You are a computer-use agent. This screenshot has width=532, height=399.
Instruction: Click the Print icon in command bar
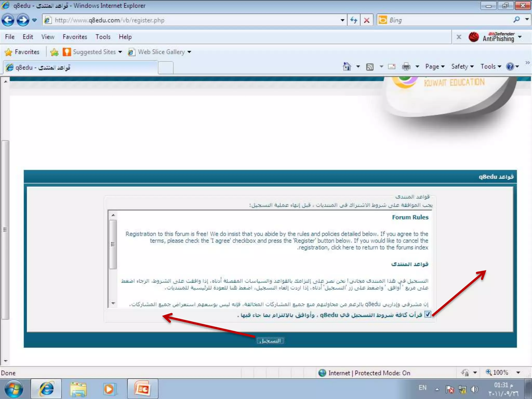(x=406, y=67)
